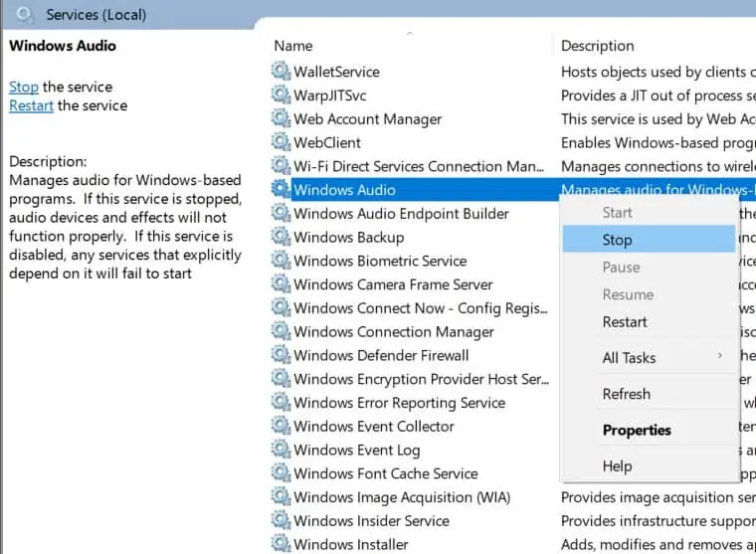Click gear icon beside Windows Encryption Provider Host
756x554 pixels.
coord(281,379)
